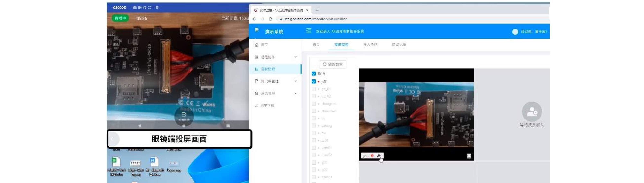Uncheck the jx01 device checkbox

tap(314, 82)
